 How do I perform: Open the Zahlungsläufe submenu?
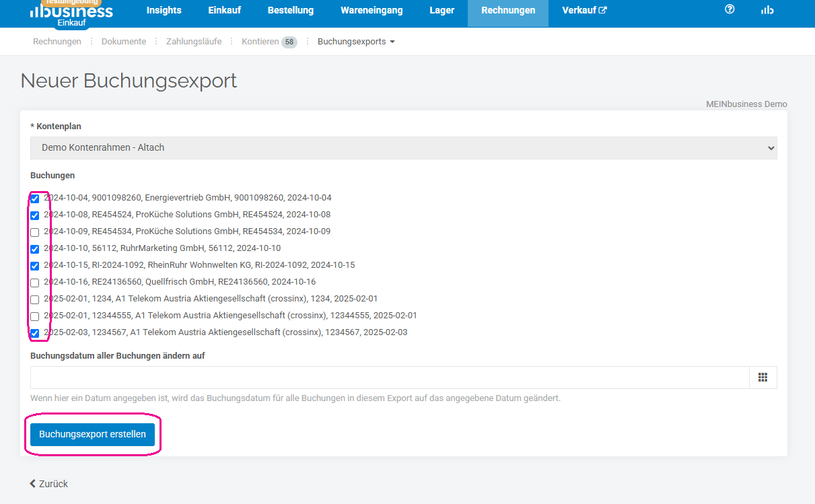[194, 42]
